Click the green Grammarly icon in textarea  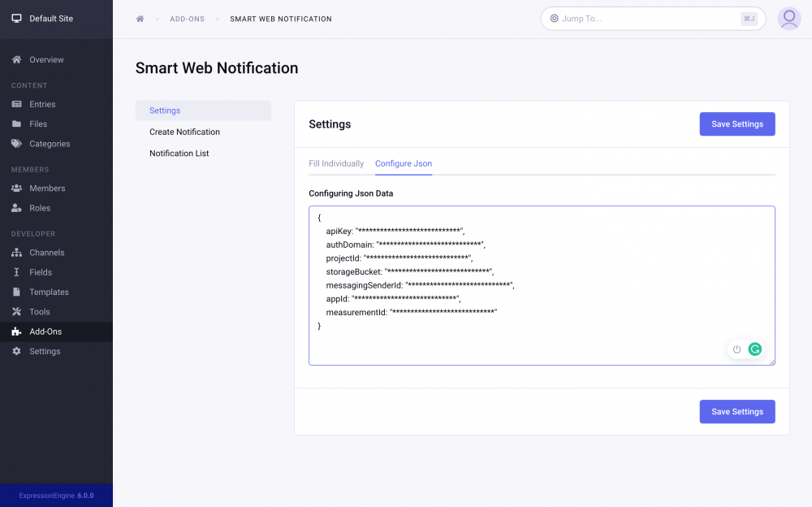pyautogui.click(x=755, y=349)
